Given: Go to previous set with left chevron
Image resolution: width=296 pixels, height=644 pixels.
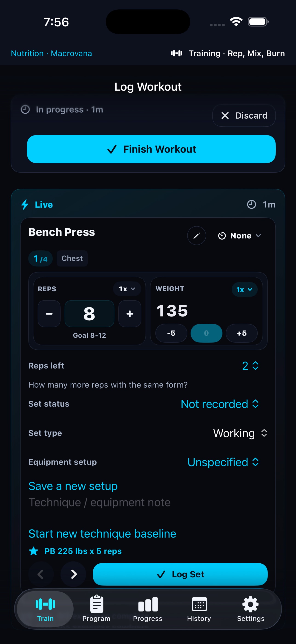Looking at the screenshot, I should [41, 574].
